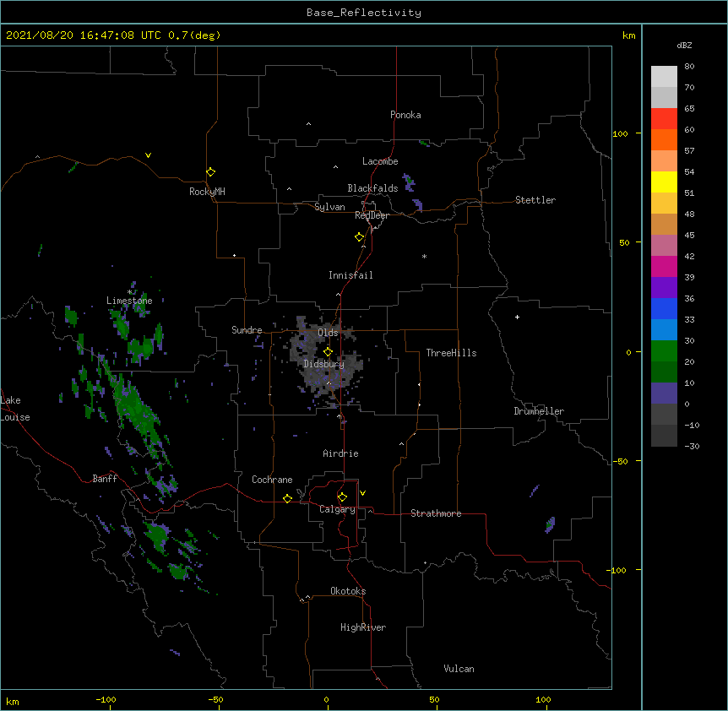Click the Sylvan label on the map

[329, 207]
